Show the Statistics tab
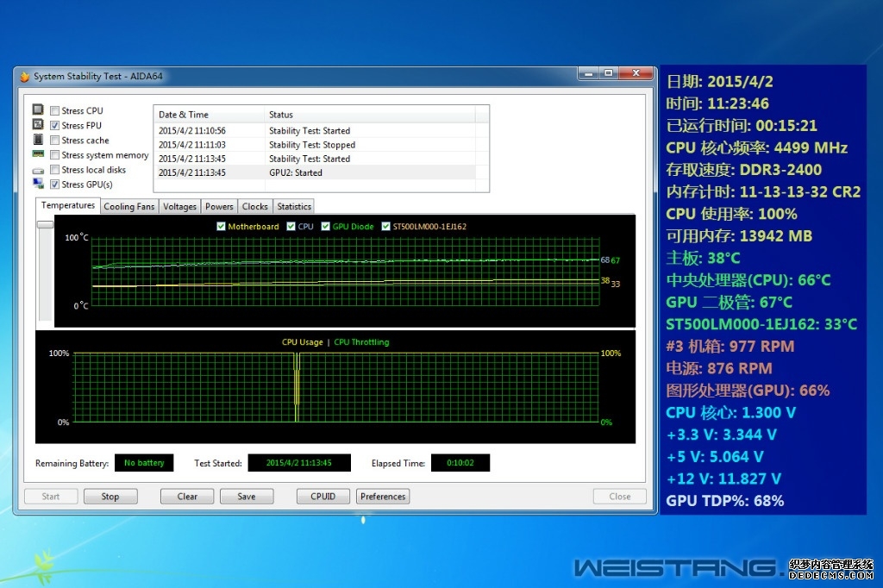Viewport: 883px width, 588px height. [294, 207]
